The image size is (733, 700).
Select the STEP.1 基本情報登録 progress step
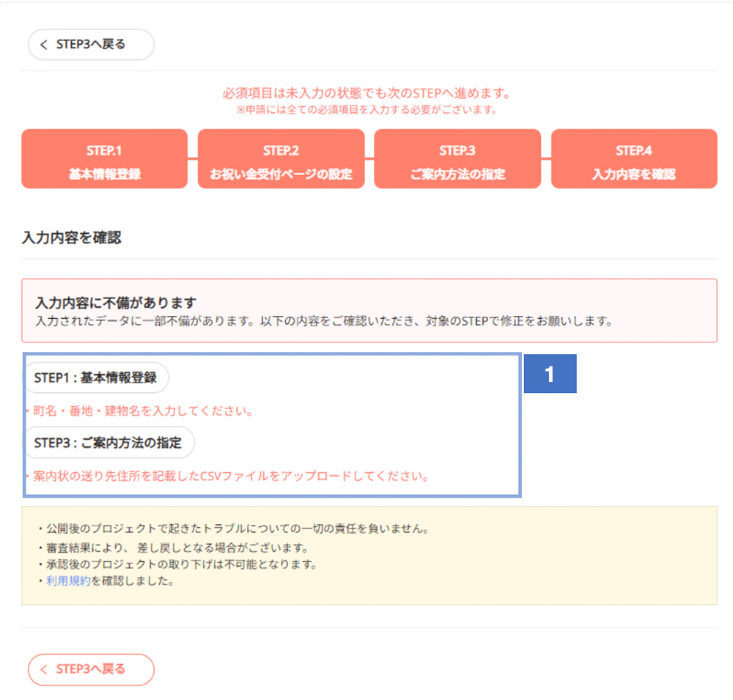pyautogui.click(x=104, y=159)
